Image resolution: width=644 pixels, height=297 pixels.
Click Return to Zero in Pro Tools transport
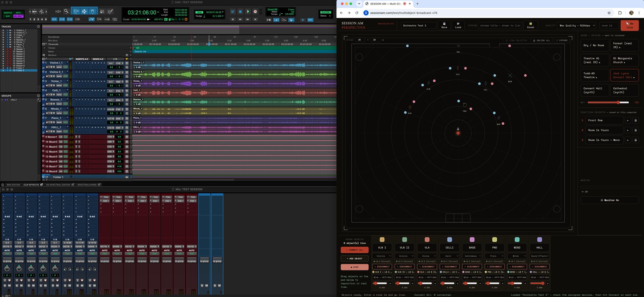coord(233,19)
